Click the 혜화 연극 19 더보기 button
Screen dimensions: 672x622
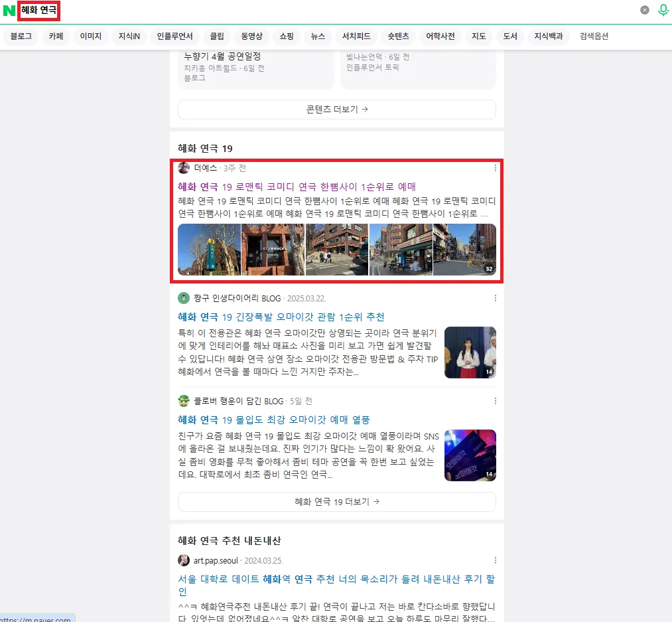coord(337,502)
